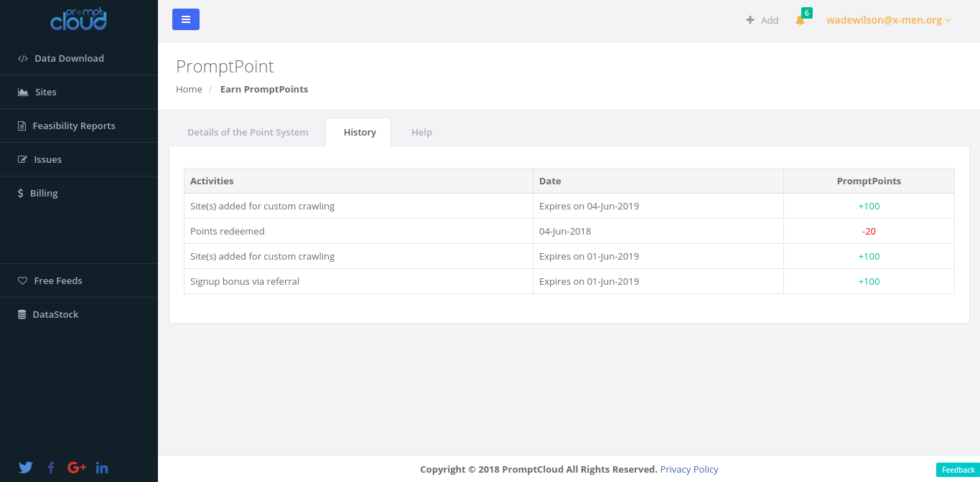Switch to Details of the Point System tab
Image resolution: width=980 pixels, height=482 pixels.
coord(248,133)
